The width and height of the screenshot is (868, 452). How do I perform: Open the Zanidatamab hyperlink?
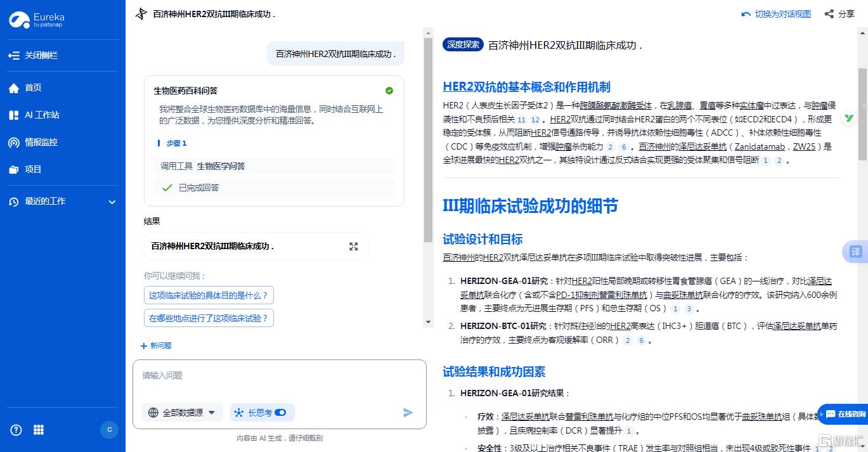click(x=760, y=146)
